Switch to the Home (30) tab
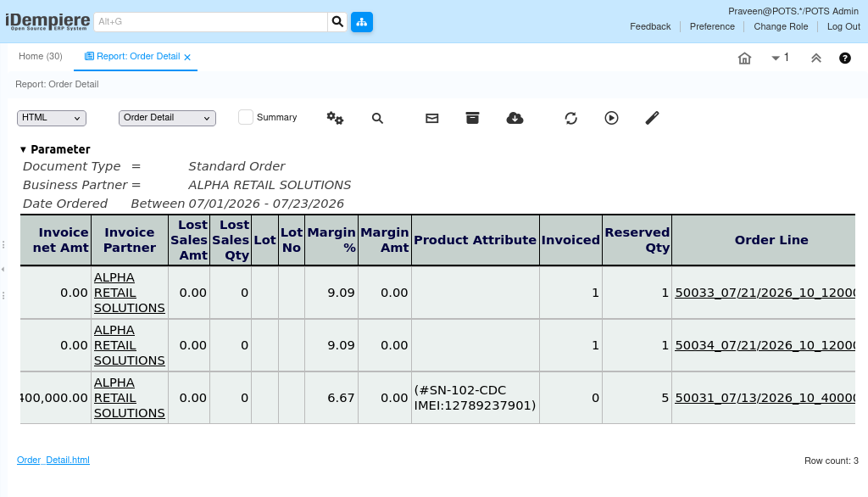The width and height of the screenshot is (868, 497). click(41, 57)
